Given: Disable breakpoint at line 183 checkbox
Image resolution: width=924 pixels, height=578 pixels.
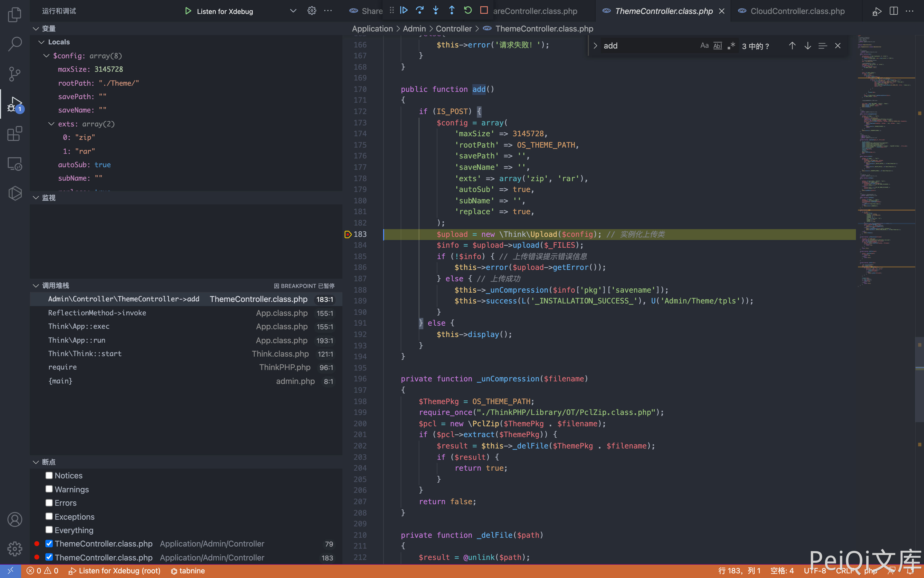Looking at the screenshot, I should [49, 557].
